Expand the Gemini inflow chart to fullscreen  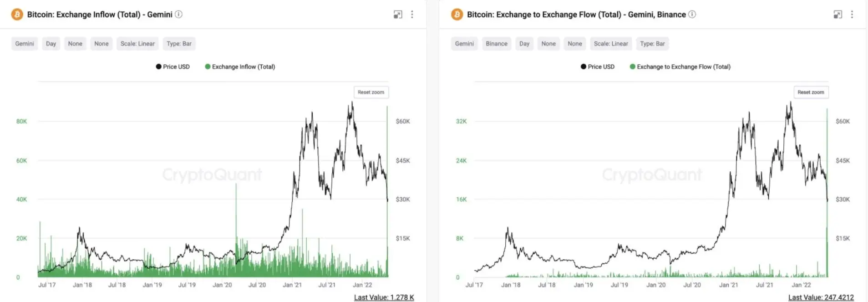tap(398, 15)
